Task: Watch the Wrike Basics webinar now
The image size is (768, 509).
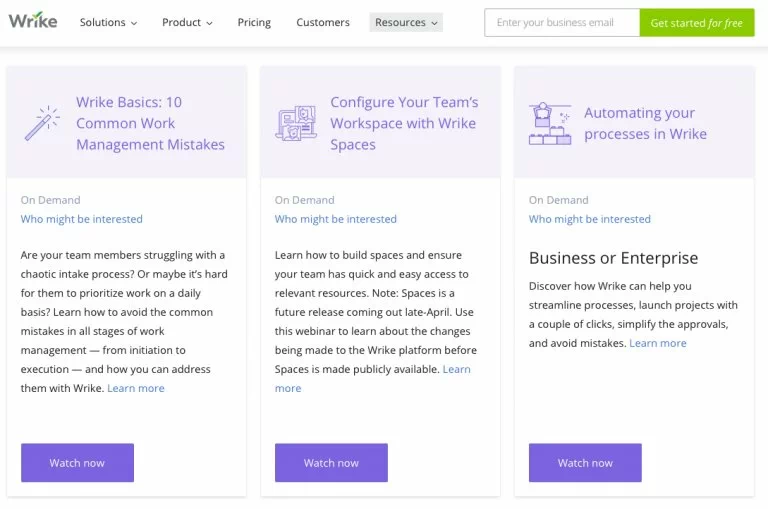Action: (x=77, y=463)
